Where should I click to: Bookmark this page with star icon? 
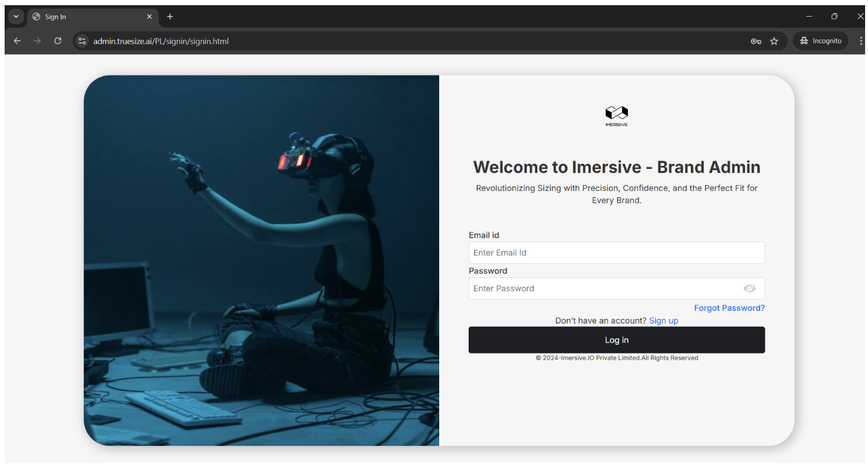point(774,41)
